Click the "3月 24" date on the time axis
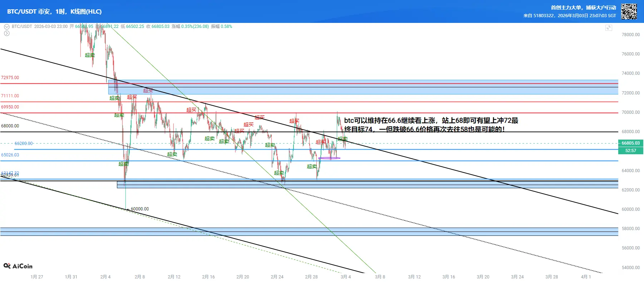This screenshot has width=644, height=282. tap(517, 277)
